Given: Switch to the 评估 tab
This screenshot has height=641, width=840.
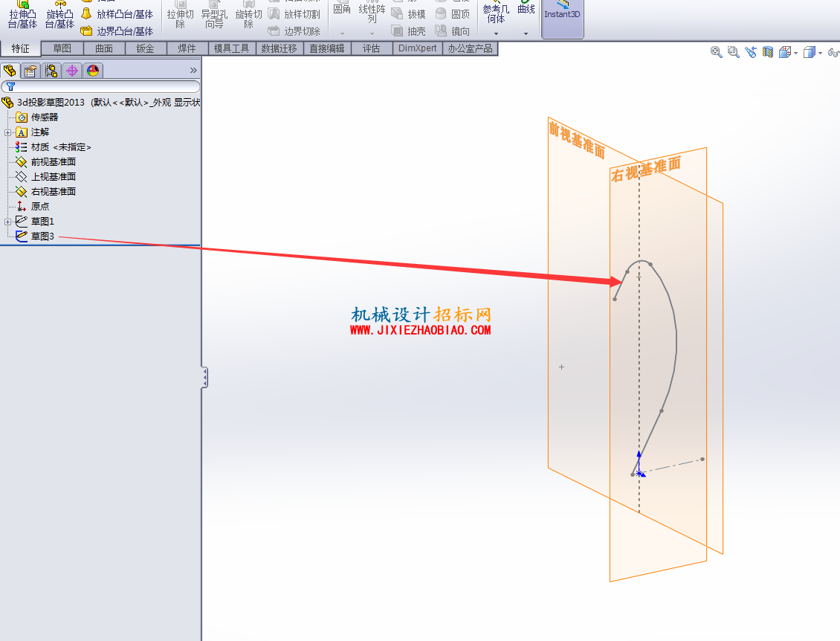Looking at the screenshot, I should coord(371,48).
